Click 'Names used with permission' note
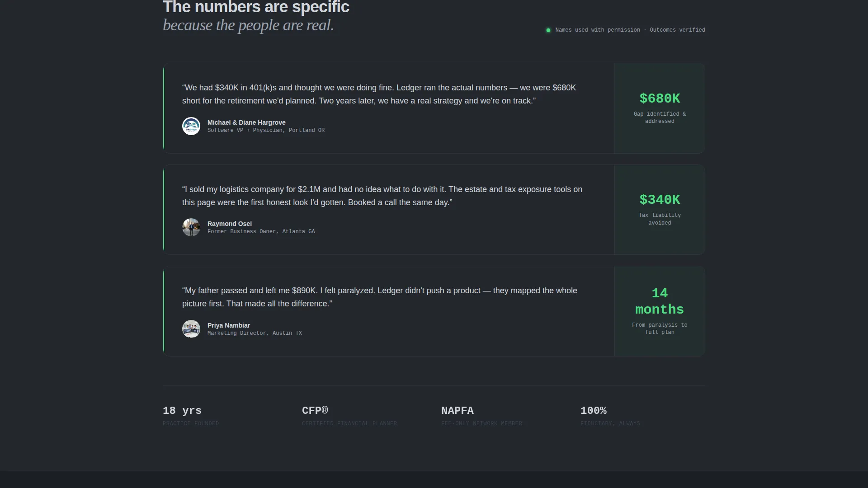Image resolution: width=868 pixels, height=488 pixels. point(598,30)
